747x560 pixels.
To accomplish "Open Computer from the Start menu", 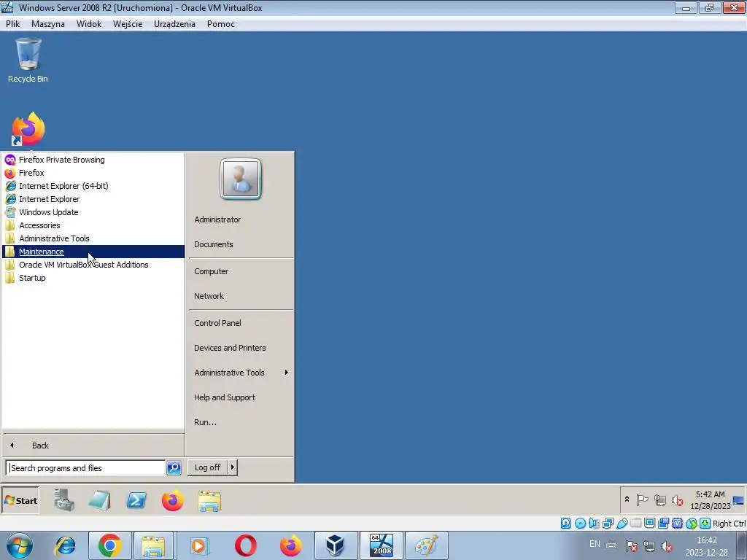I will [211, 271].
